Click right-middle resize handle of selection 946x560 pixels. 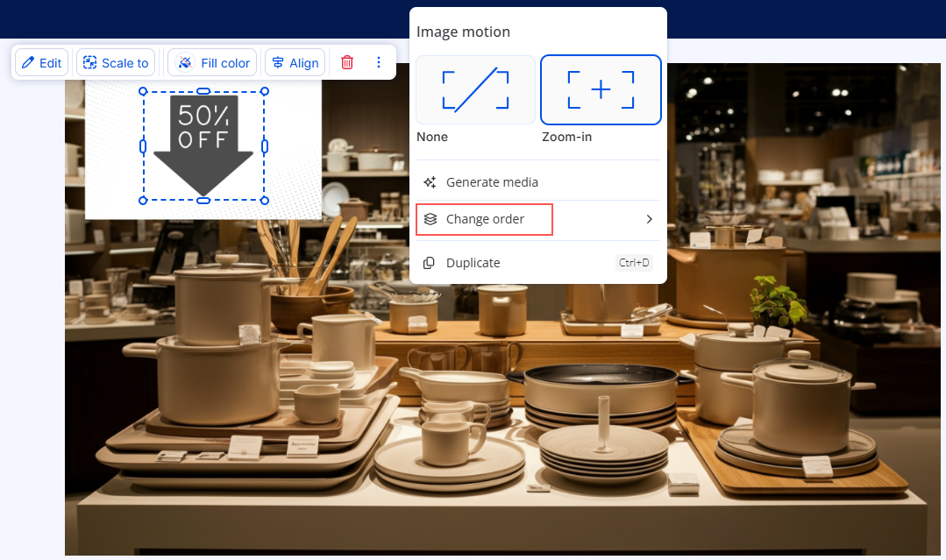pos(265,146)
